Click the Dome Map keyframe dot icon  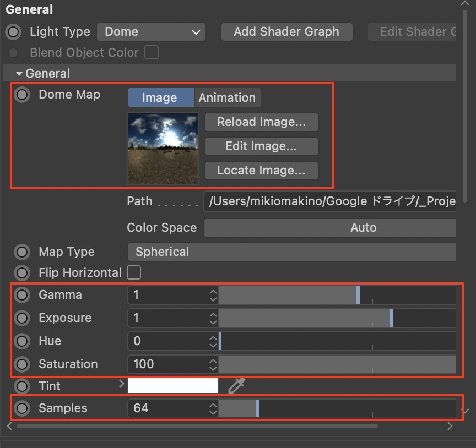[x=22, y=95]
